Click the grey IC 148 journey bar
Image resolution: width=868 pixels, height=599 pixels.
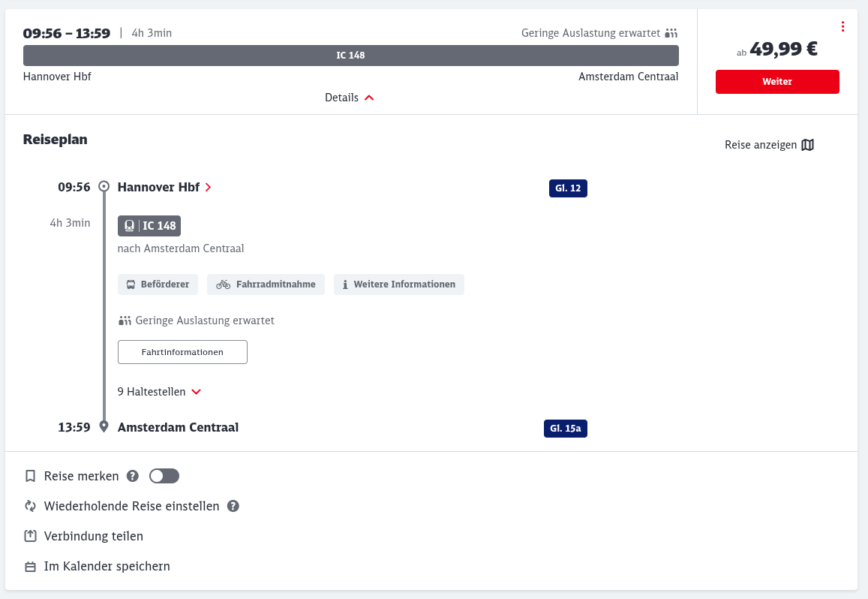point(350,56)
